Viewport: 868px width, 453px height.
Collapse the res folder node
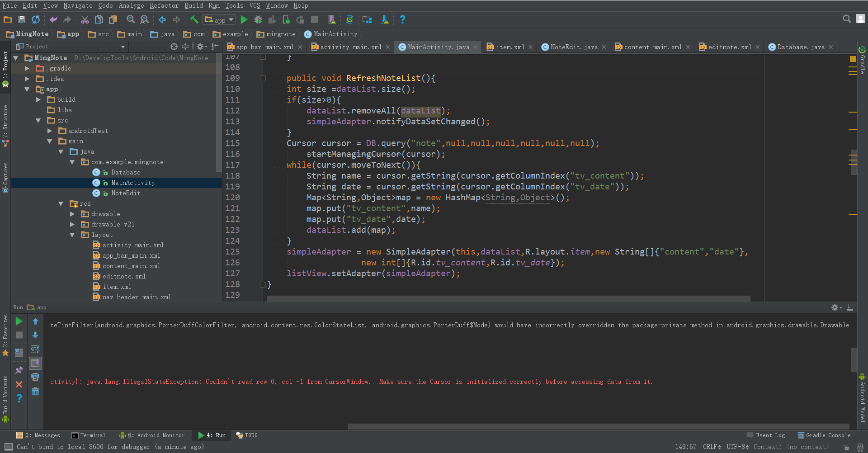pos(61,204)
